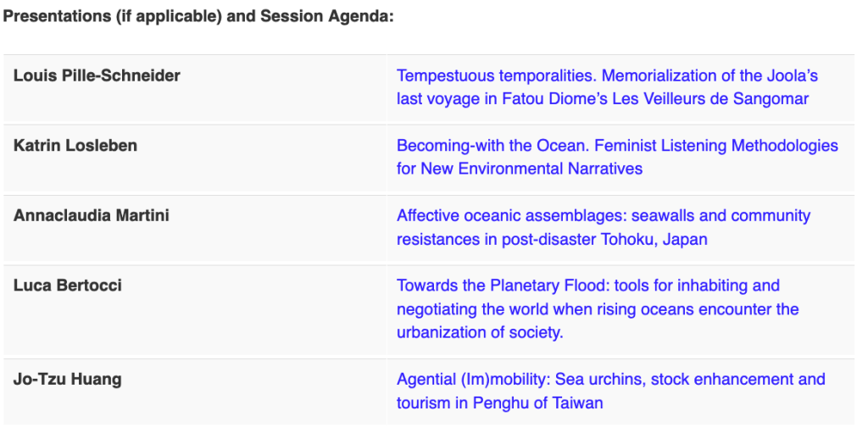The image size is (868, 433).
Task: Select presenter name Katrin Losleben
Action: point(75,146)
